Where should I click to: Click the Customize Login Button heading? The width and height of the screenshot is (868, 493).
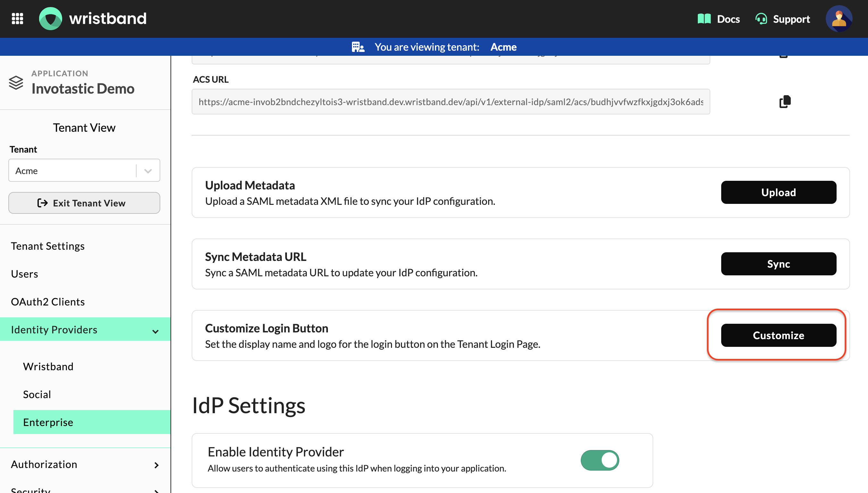pos(267,328)
